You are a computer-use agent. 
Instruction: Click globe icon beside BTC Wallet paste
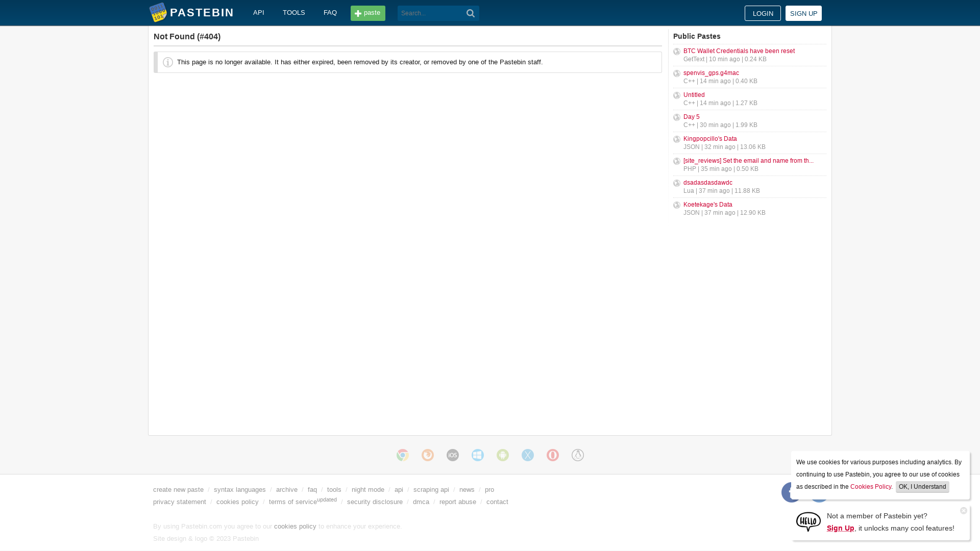677,52
